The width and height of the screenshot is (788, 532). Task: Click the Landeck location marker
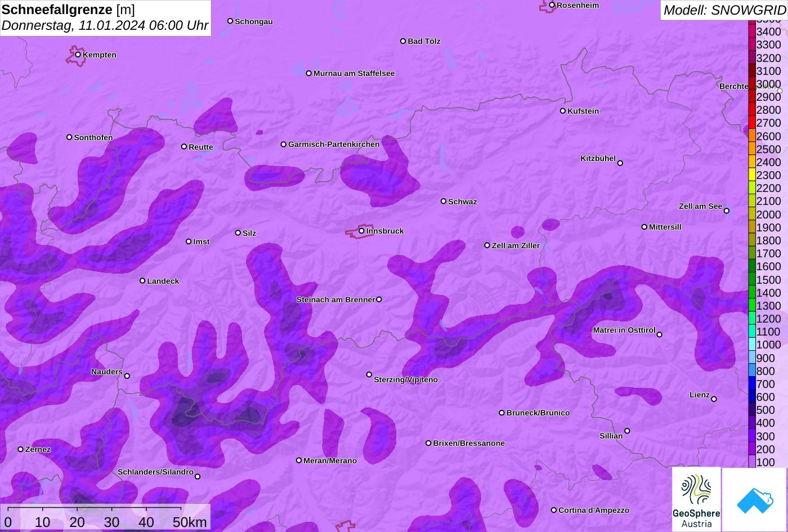coord(142,280)
